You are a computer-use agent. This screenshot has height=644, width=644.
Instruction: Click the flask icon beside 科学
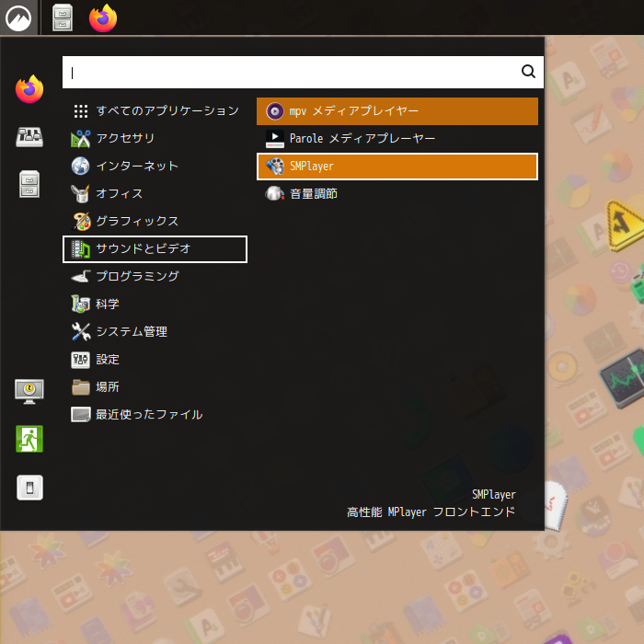coord(81,304)
